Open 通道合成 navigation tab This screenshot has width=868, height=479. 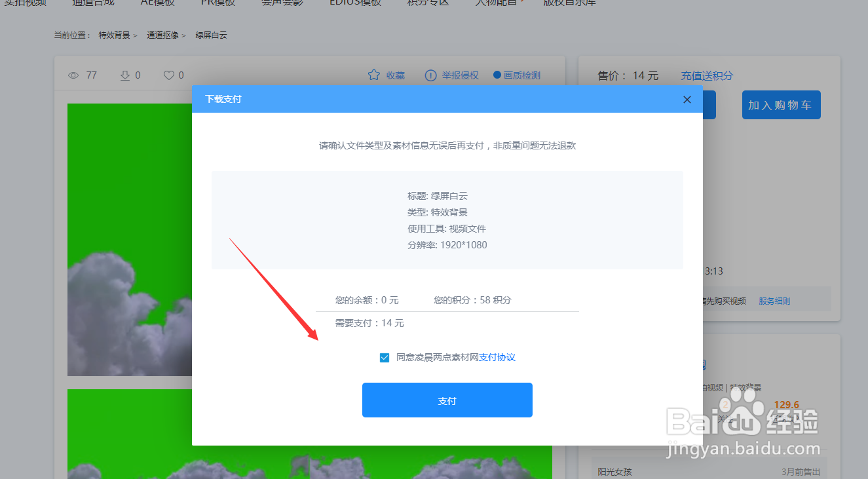coord(93,3)
